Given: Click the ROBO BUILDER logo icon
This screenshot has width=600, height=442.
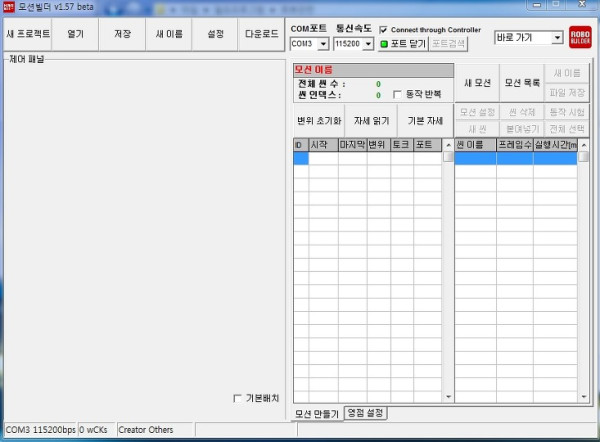Looking at the screenshot, I should pyautogui.click(x=580, y=37).
